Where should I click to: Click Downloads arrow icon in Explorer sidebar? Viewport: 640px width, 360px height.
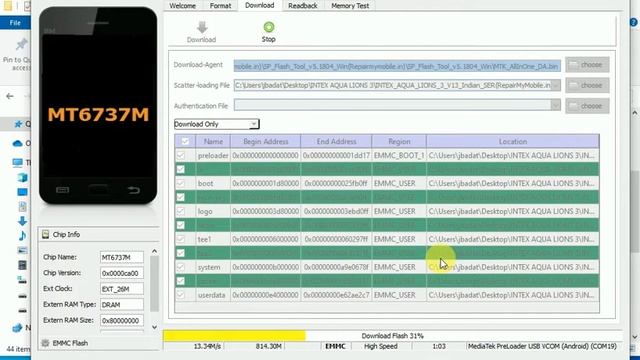[x=22, y=221]
